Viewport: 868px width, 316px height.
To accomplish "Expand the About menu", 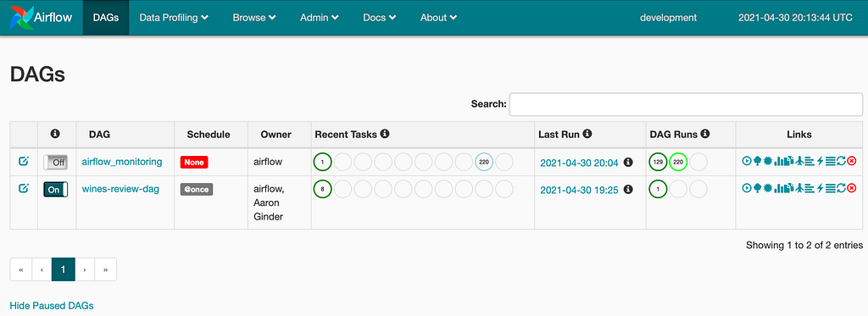I will tap(438, 18).
